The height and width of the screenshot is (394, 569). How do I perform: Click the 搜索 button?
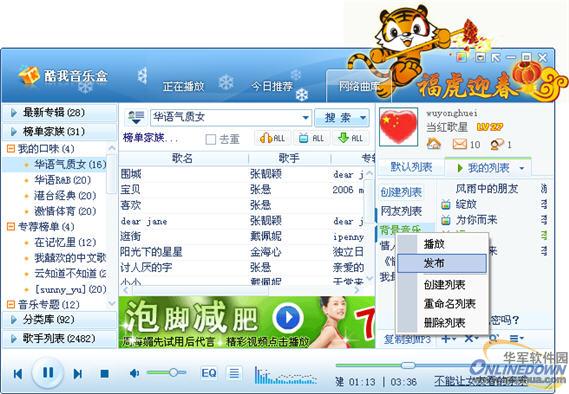pos(337,118)
